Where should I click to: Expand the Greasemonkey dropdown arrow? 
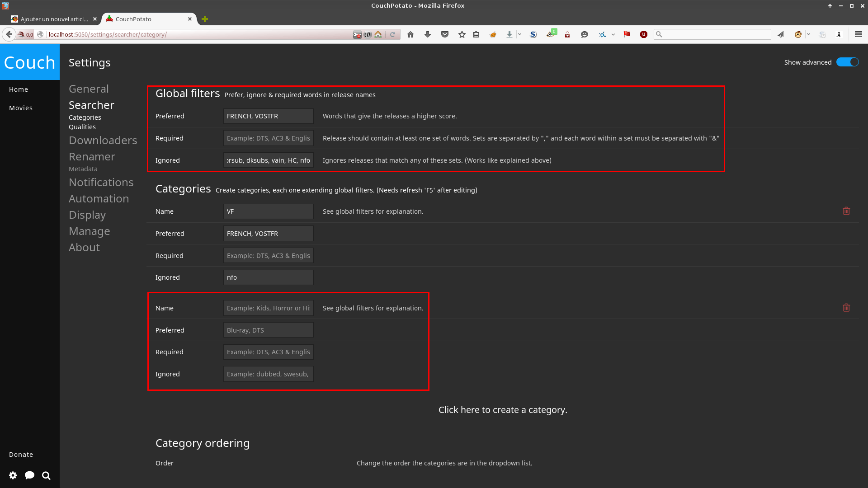[808, 34]
